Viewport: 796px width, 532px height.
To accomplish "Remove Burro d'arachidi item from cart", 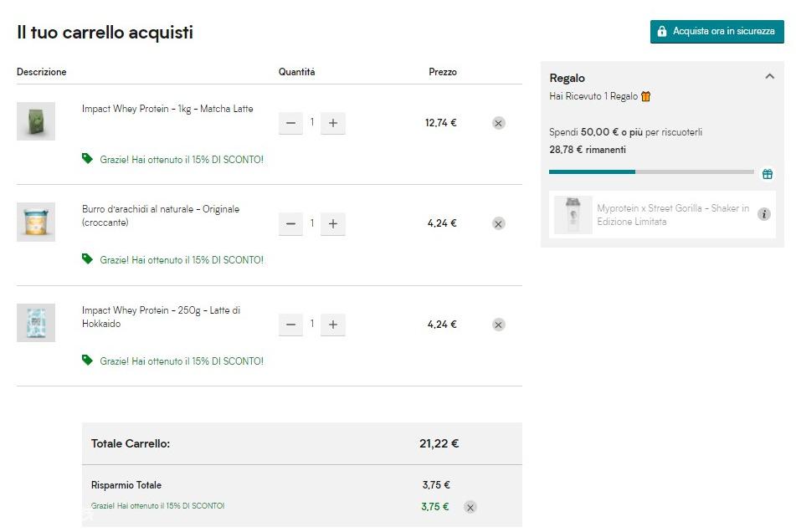I will point(499,223).
